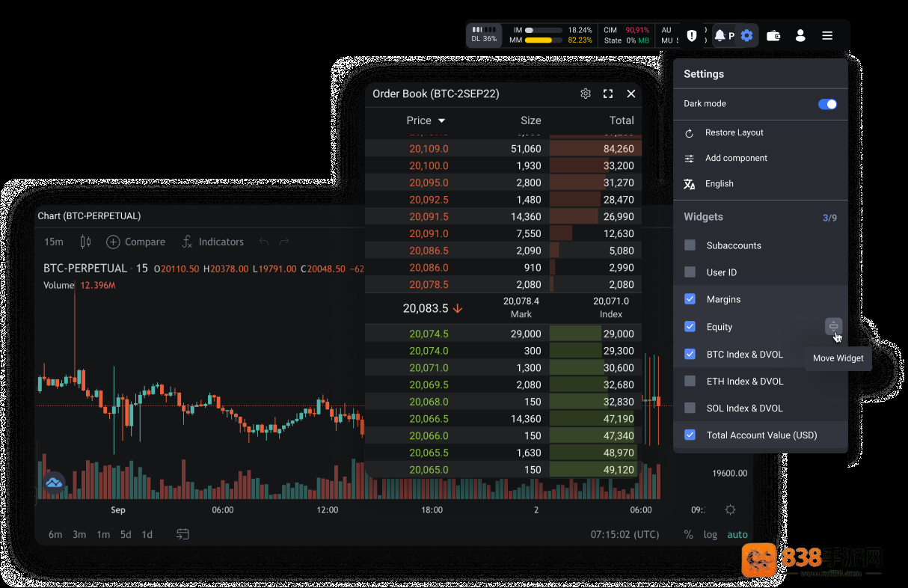Screen dimensions: 908x588
Task: Click the chart settings gear near the time axis
Action: point(731,509)
